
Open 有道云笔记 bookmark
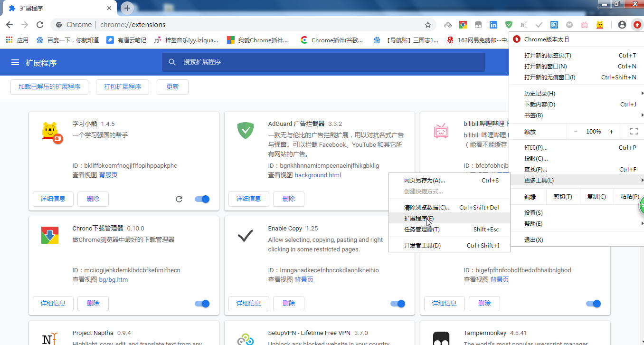[x=126, y=40]
